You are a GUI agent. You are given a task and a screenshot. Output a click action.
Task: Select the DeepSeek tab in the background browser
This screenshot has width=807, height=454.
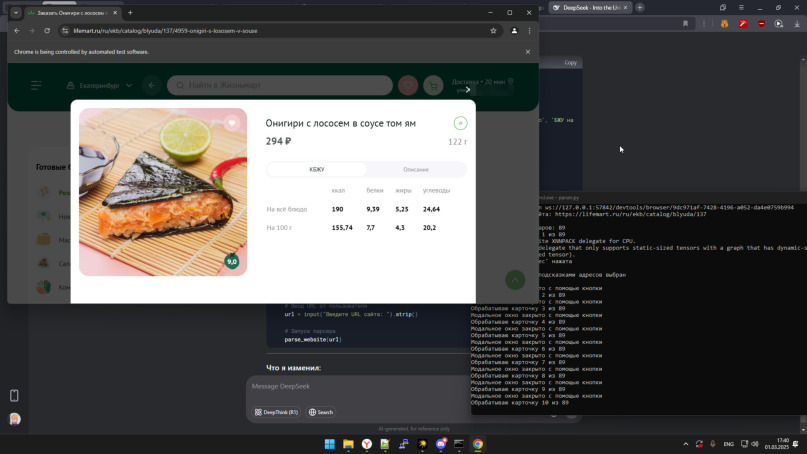(590, 8)
